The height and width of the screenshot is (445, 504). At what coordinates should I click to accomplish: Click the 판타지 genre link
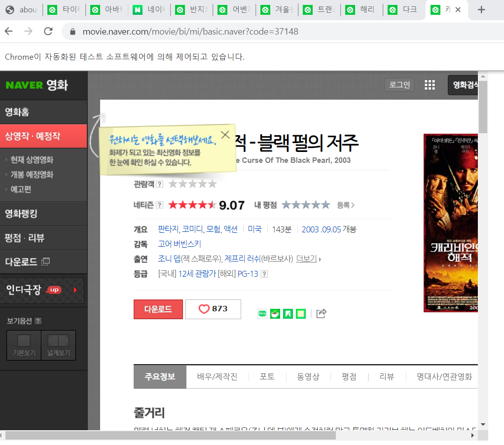click(x=168, y=229)
